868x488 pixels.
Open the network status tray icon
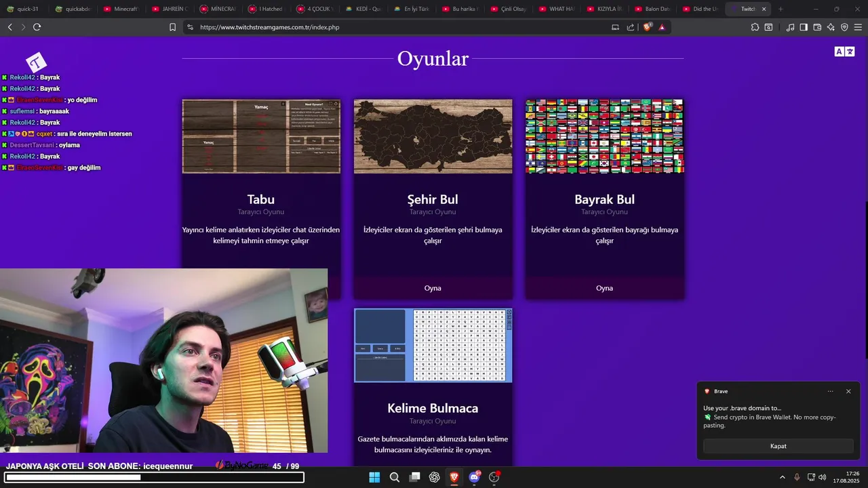(811, 477)
